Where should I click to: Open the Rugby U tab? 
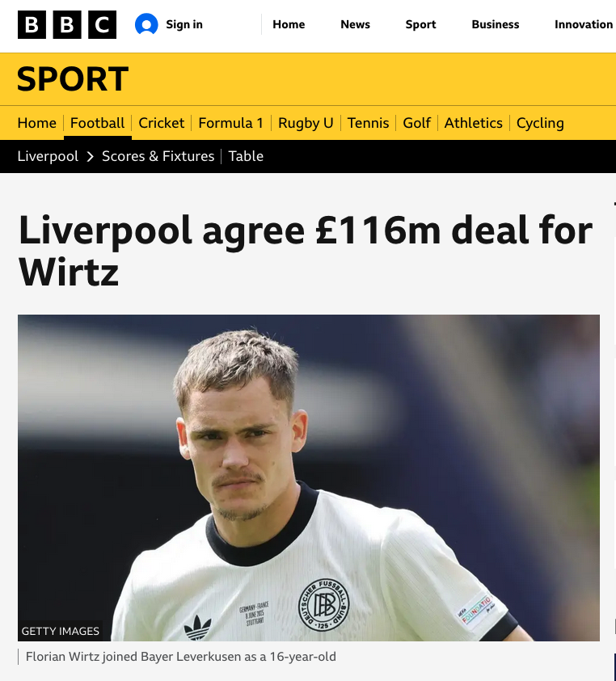click(x=306, y=124)
